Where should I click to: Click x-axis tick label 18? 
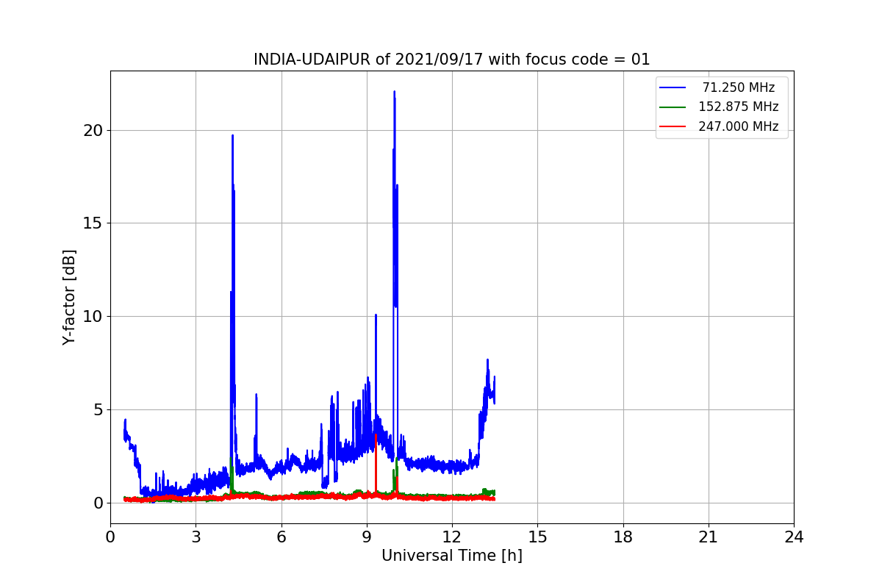(x=623, y=537)
